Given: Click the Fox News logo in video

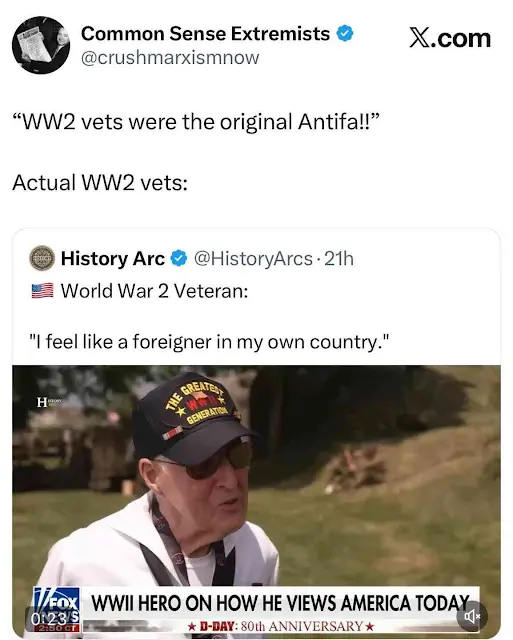Looking at the screenshot, I should (x=56, y=603).
